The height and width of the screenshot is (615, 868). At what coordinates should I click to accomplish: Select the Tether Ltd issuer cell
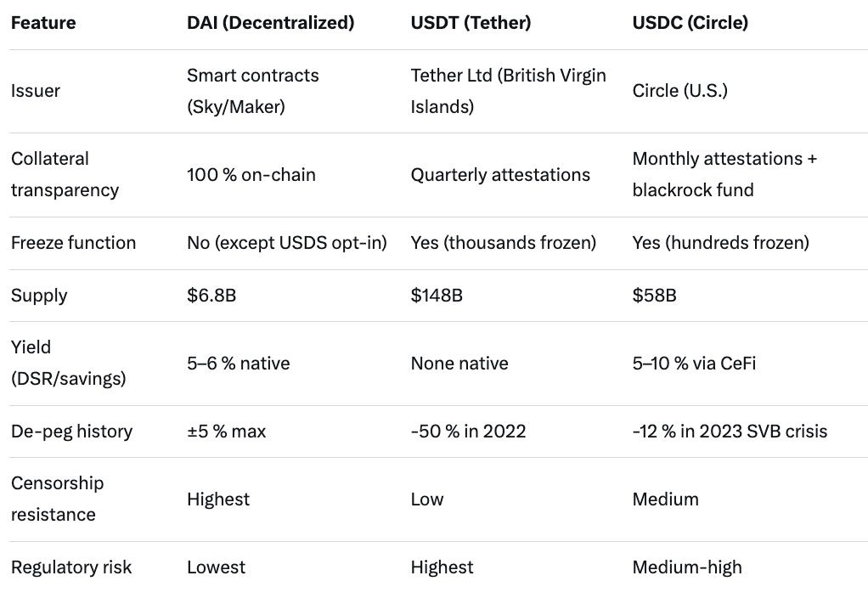[x=508, y=91]
